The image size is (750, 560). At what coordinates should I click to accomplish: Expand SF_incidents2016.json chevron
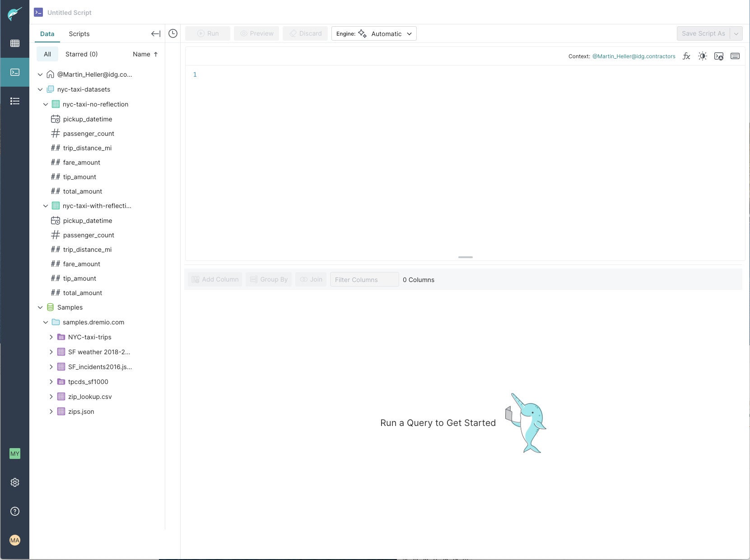51,367
